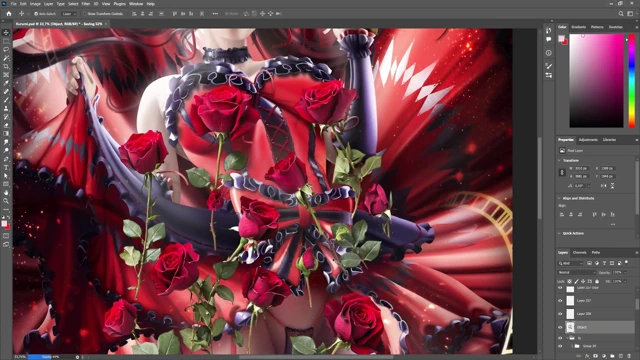640x360 pixels.
Task: Collapse the Quick Actions section
Action: (x=559, y=233)
